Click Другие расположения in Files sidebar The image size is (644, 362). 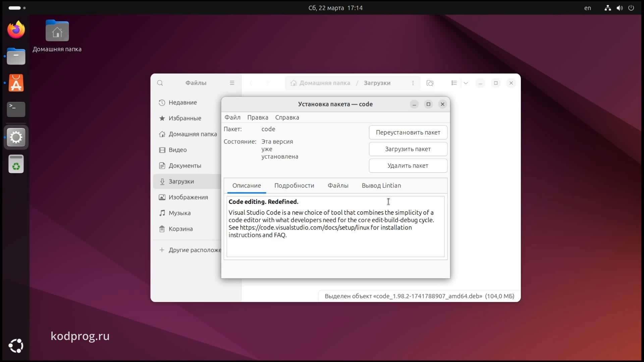click(x=187, y=250)
